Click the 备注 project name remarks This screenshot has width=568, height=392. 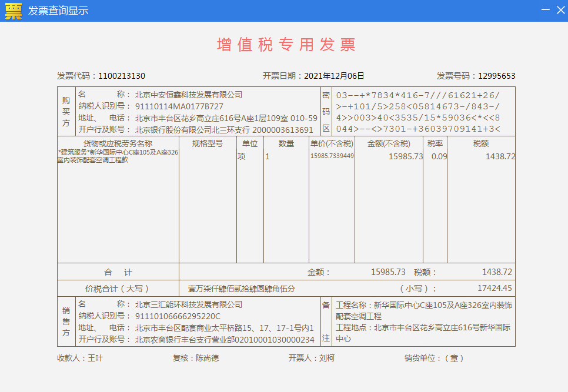click(x=423, y=310)
